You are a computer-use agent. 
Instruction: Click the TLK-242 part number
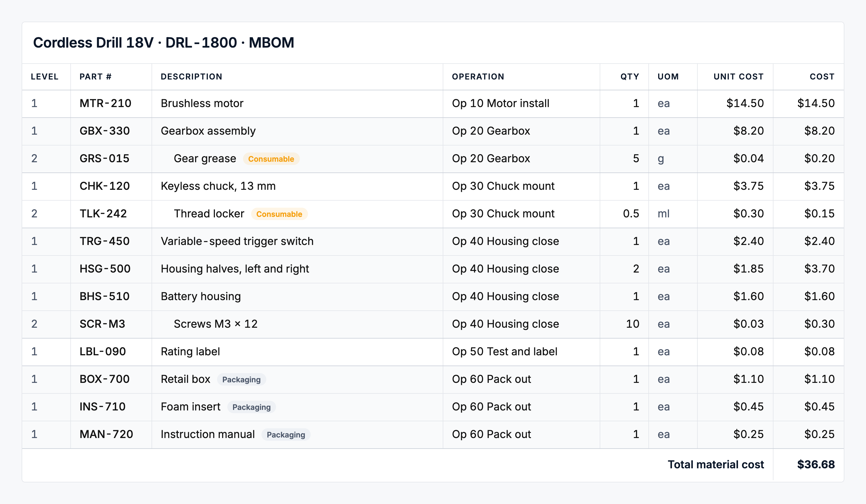pos(103,214)
